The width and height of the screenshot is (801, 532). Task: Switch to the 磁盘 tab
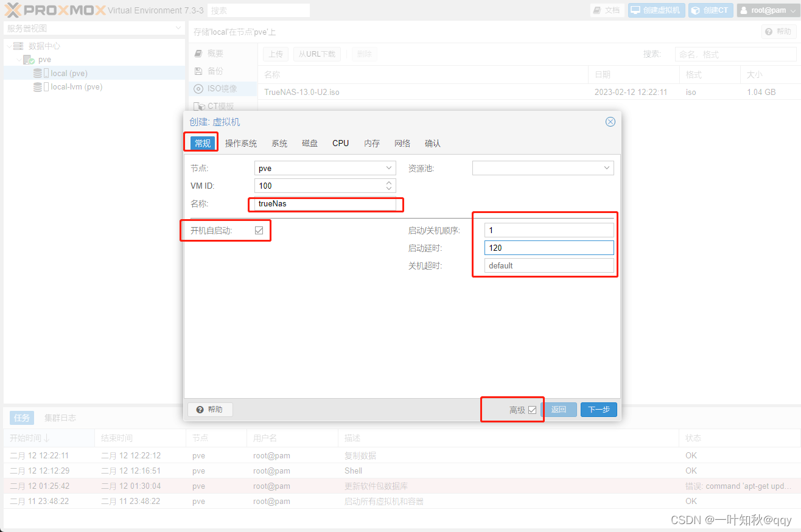click(310, 143)
